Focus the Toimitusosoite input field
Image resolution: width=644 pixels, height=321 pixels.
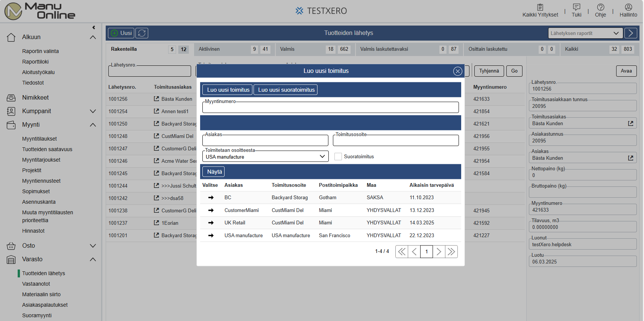coord(396,141)
